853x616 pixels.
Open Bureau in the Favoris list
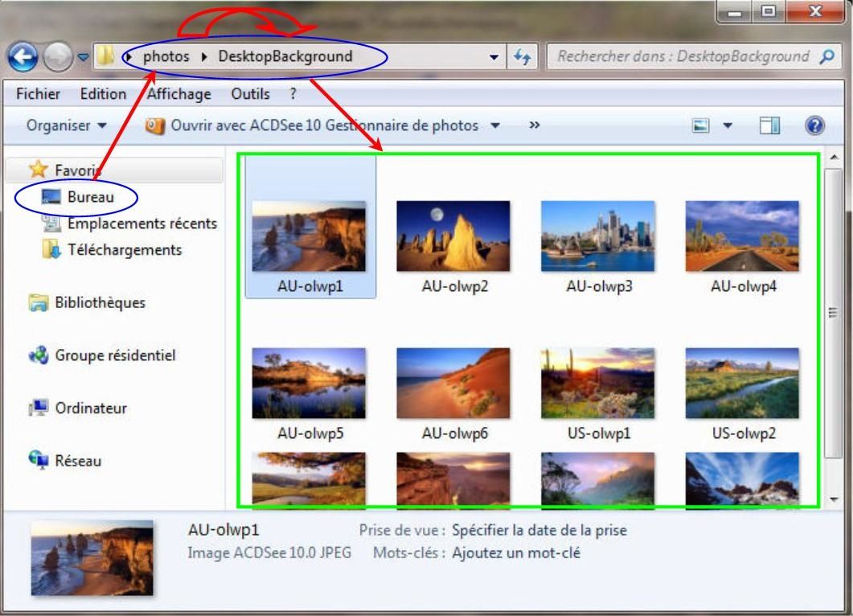pyautogui.click(x=90, y=197)
